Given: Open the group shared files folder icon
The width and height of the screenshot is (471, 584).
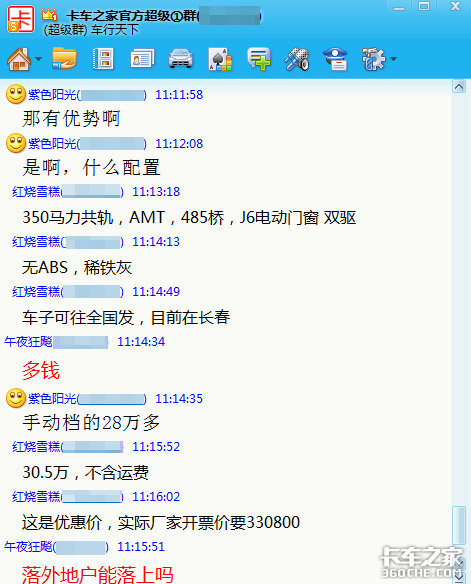Looking at the screenshot, I should pos(64,58).
